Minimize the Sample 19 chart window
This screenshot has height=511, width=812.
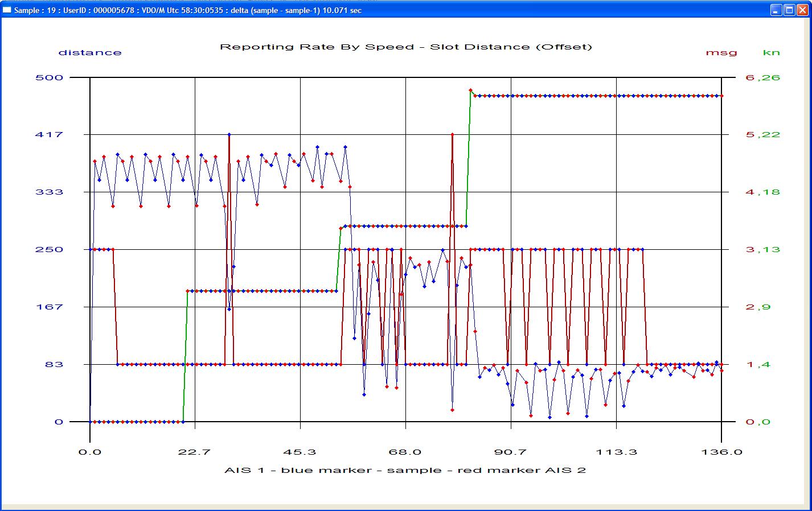coord(776,10)
